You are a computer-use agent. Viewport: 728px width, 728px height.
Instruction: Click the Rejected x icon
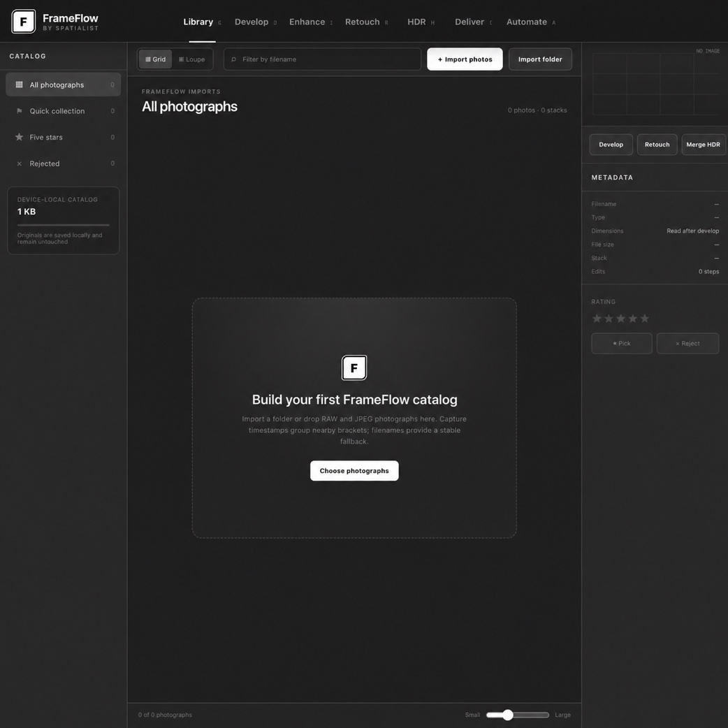pos(19,163)
